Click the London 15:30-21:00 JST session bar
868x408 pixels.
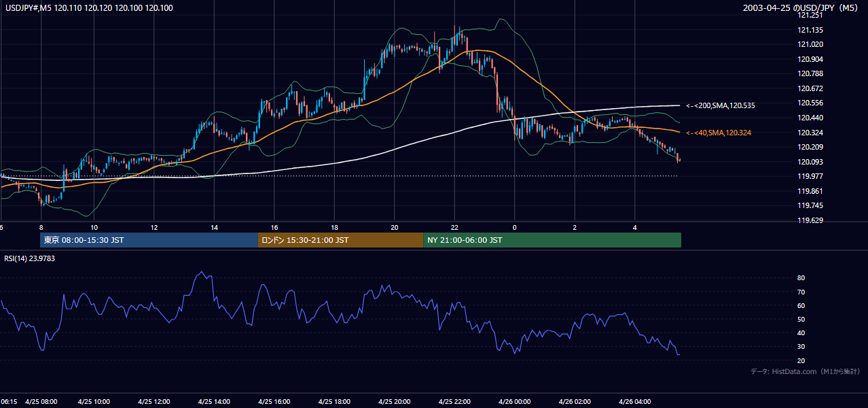point(340,240)
